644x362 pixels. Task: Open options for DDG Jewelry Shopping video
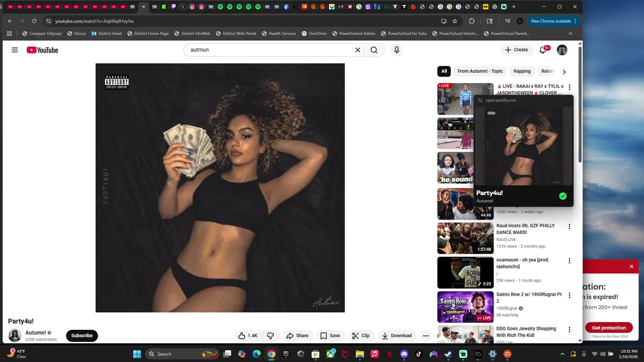click(x=570, y=329)
